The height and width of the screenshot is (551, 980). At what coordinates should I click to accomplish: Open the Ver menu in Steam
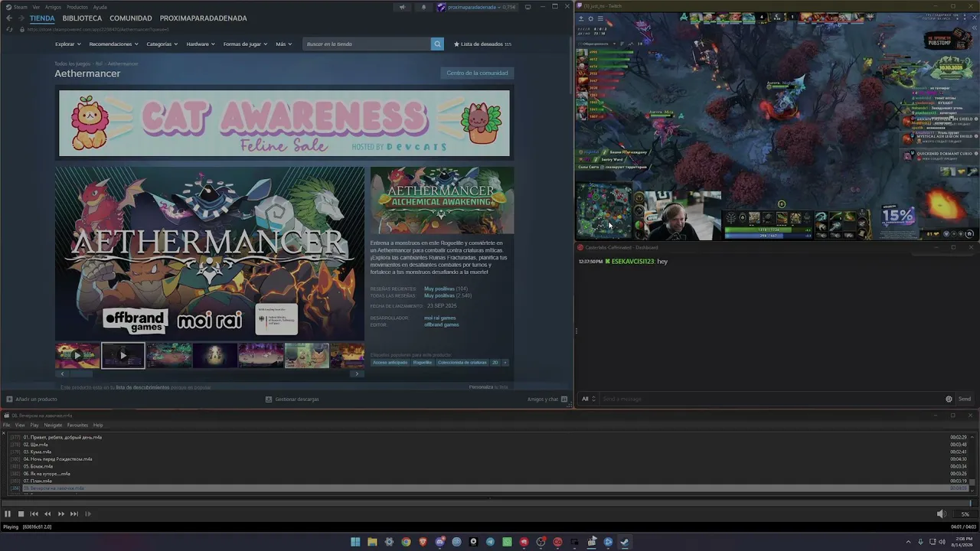36,7
